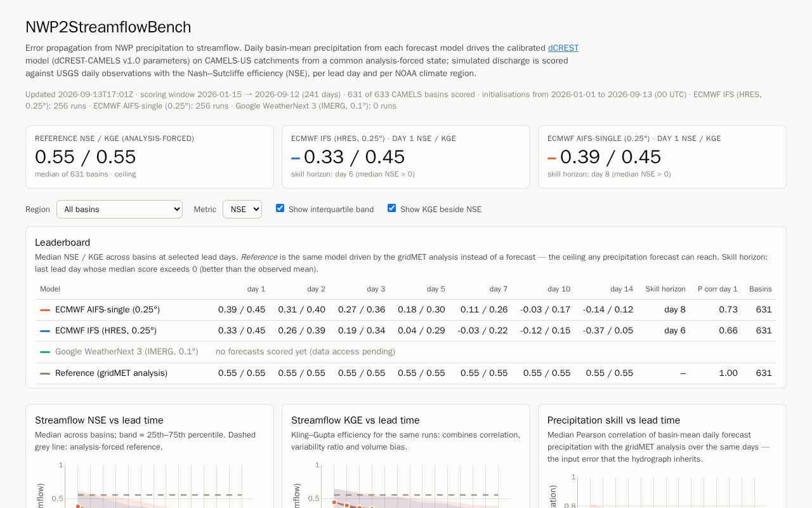812x508 pixels.
Task: Click the Model column header
Action: point(50,289)
